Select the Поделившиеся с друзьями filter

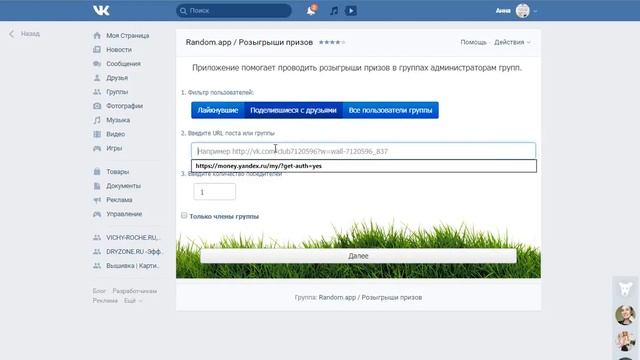[x=293, y=110]
